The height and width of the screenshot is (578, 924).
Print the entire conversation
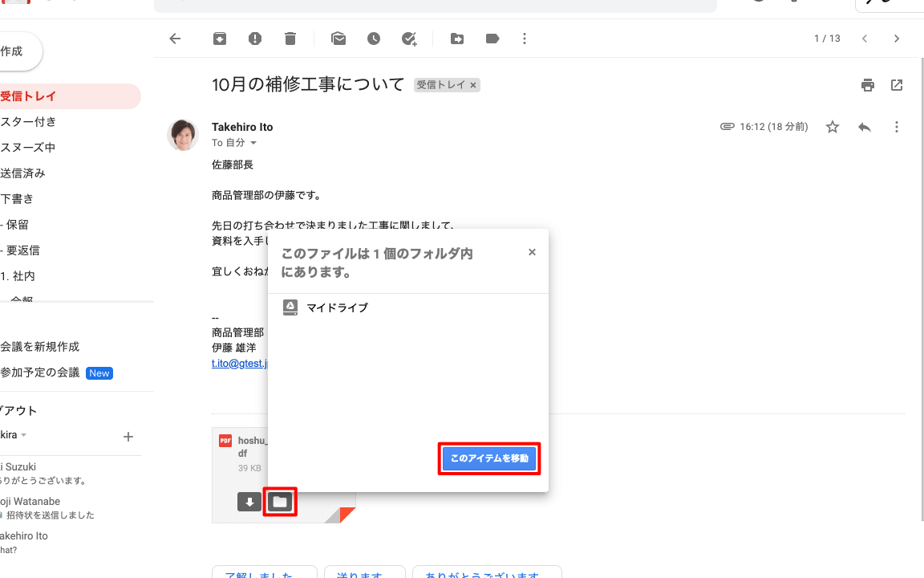[867, 85]
